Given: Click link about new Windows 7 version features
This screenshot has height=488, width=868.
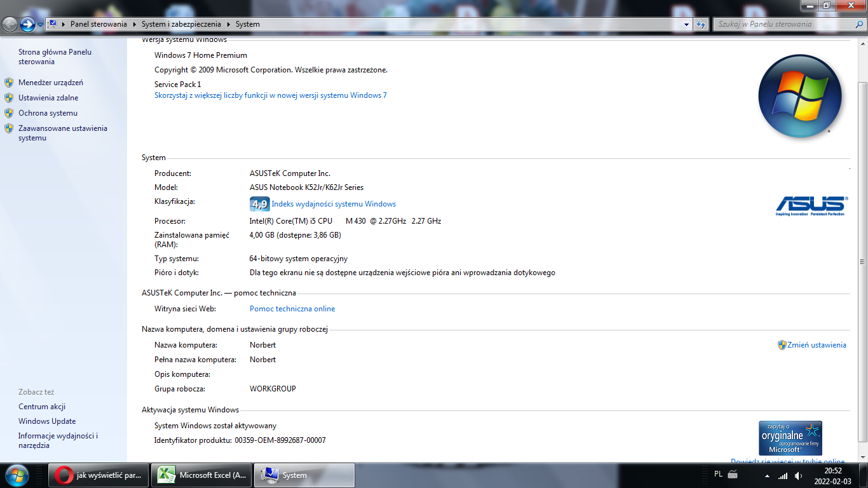Looking at the screenshot, I should point(270,95).
